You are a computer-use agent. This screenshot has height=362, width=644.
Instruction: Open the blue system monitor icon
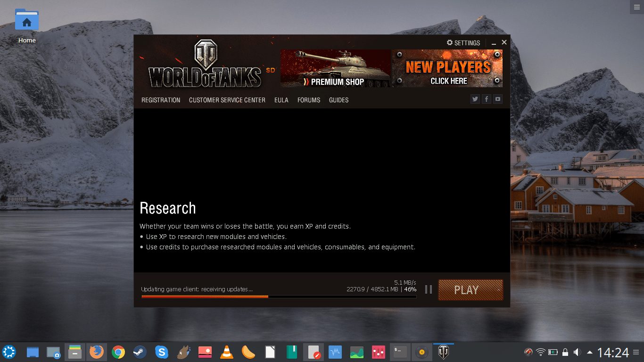(335, 352)
